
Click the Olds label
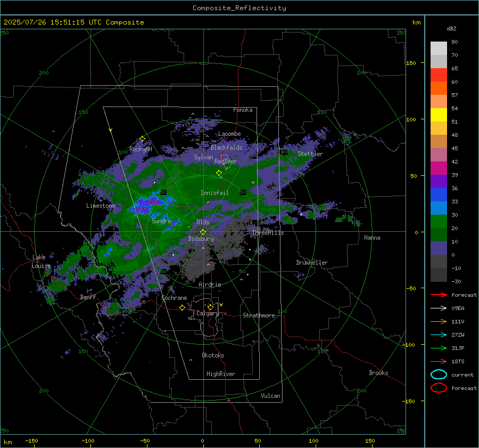point(203,222)
